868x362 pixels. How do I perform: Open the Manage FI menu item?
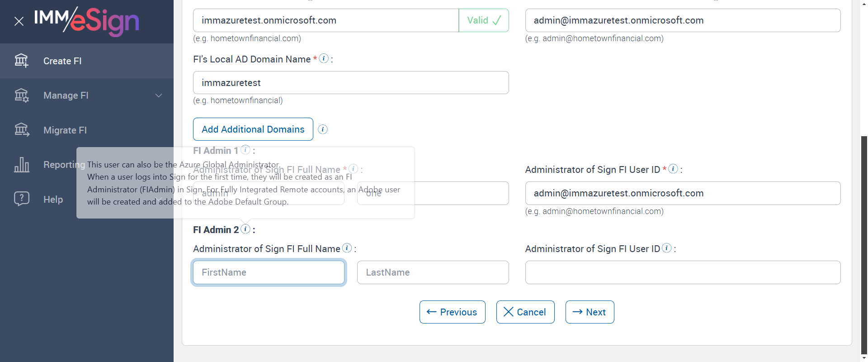pyautogui.click(x=66, y=95)
